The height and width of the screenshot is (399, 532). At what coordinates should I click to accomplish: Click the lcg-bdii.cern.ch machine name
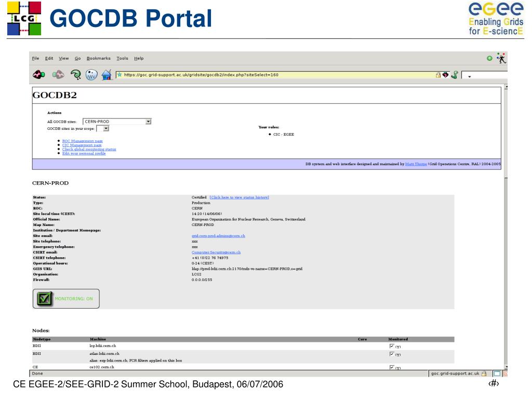[102, 345]
